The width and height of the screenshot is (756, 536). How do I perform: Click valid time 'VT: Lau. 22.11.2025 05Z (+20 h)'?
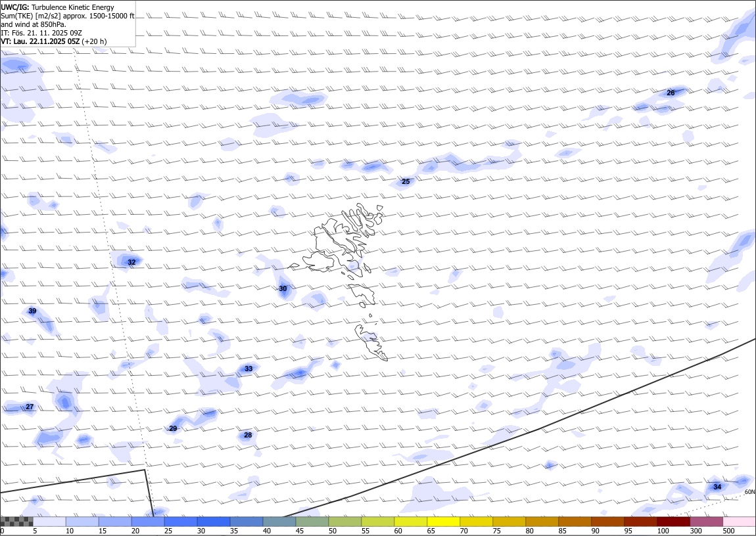53,41
